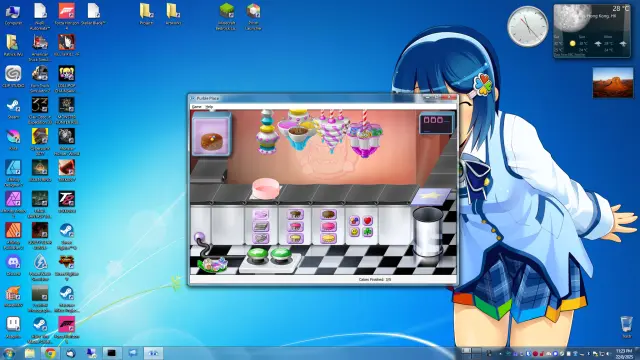Launch the Minecraft Bedrock shortcut
The height and width of the screenshot is (360, 640).
[x=227, y=16]
